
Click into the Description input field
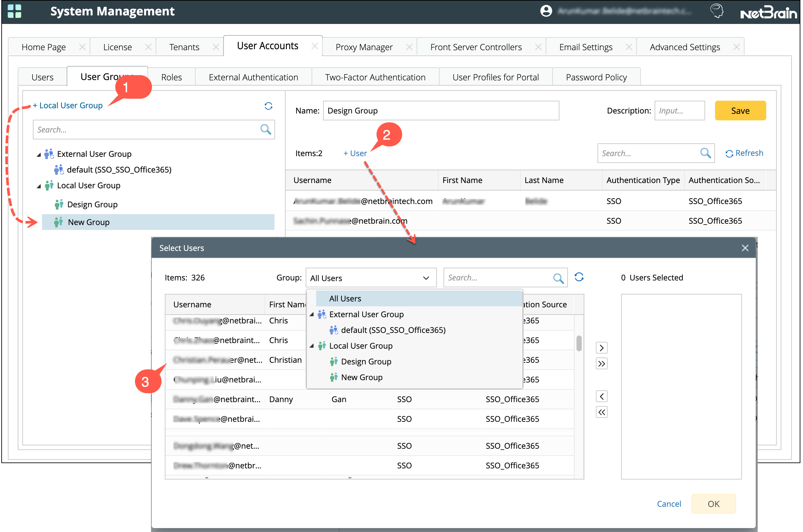pyautogui.click(x=680, y=111)
